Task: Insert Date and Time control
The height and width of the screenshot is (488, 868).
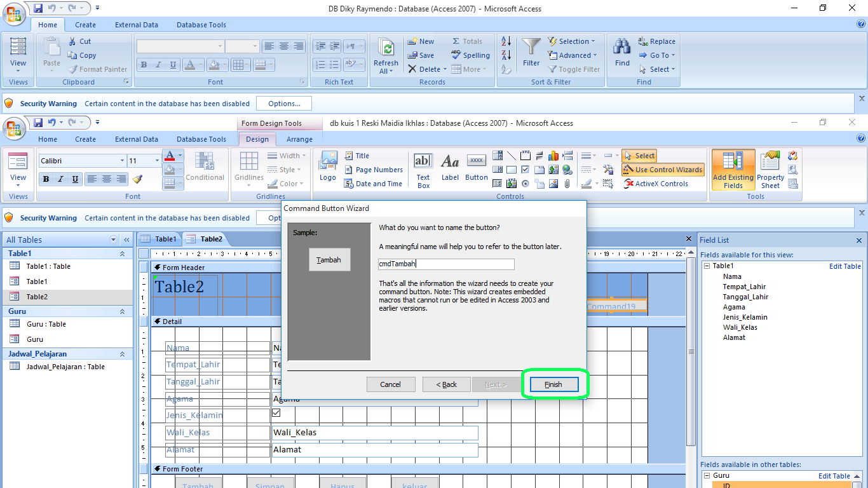Action: (x=373, y=184)
